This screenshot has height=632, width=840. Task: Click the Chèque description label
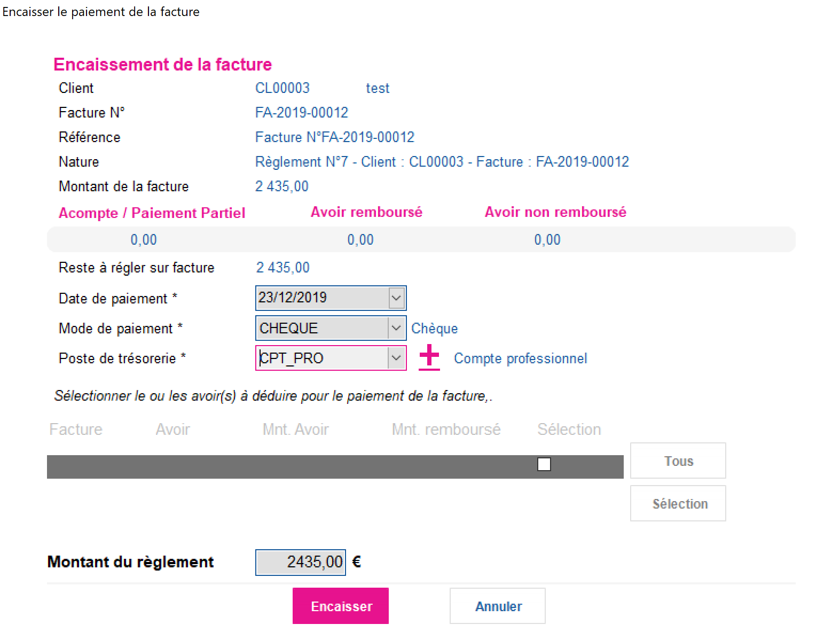435,329
